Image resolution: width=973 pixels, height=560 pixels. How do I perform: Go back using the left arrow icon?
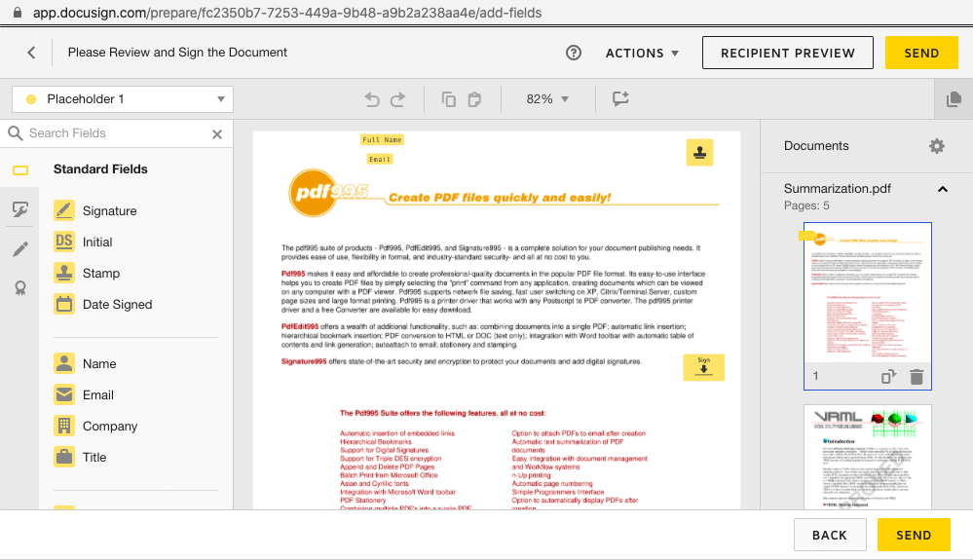click(31, 53)
